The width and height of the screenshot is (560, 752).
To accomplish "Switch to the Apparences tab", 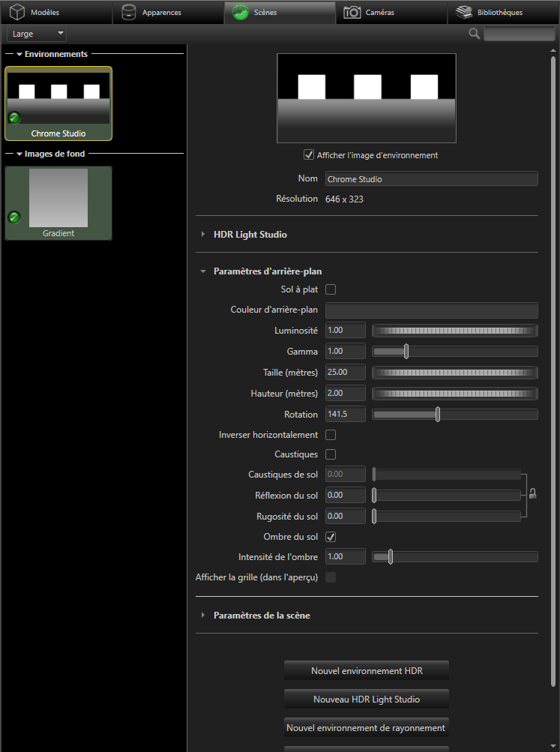I will [x=168, y=13].
